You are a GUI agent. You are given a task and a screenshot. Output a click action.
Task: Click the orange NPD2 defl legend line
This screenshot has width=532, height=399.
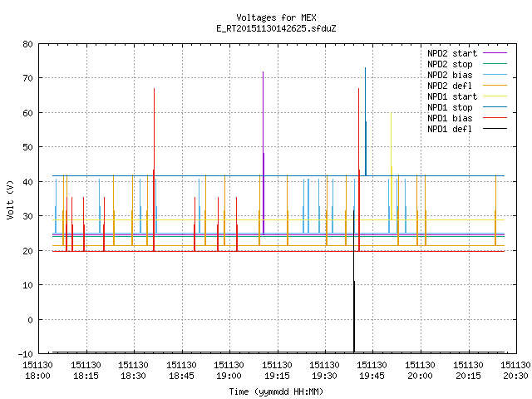tap(495, 86)
